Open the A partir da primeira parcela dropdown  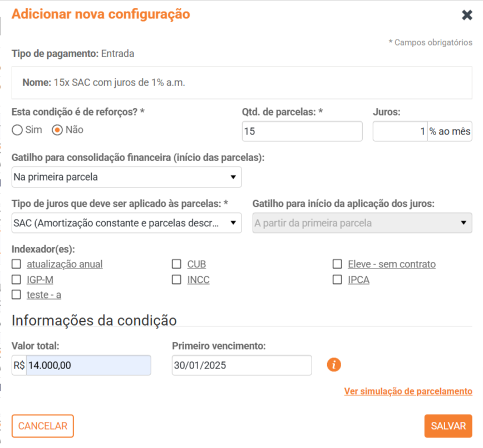click(x=362, y=223)
